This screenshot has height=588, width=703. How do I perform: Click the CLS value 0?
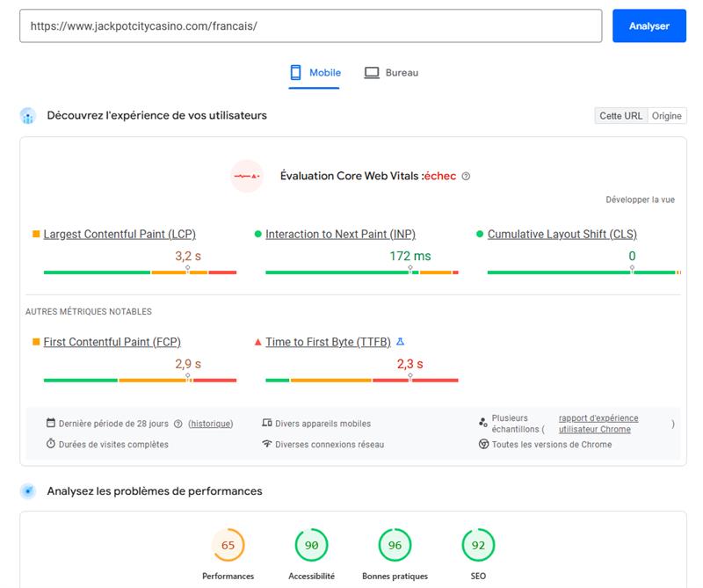click(632, 256)
